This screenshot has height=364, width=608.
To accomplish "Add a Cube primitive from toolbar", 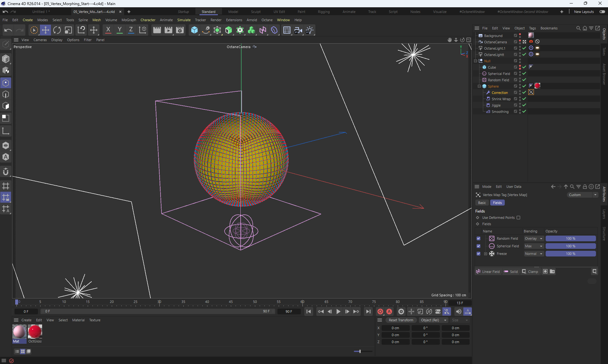I will 194,30.
